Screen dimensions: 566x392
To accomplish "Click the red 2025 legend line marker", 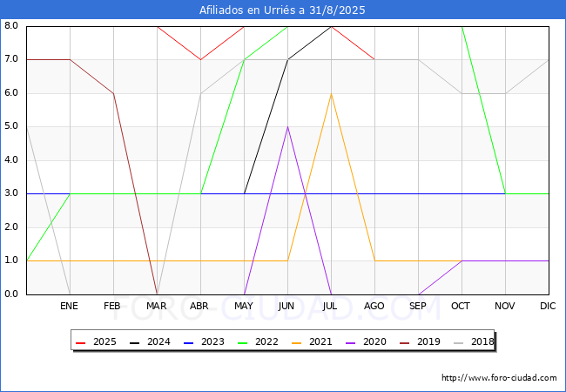I will pyautogui.click(x=83, y=342).
